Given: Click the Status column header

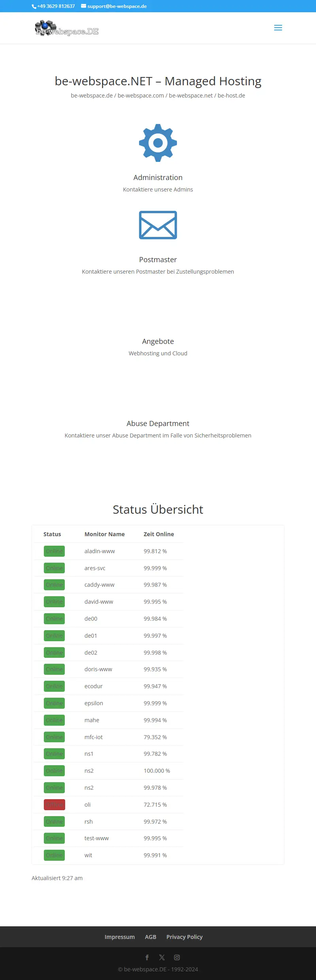Looking at the screenshot, I should tap(52, 534).
